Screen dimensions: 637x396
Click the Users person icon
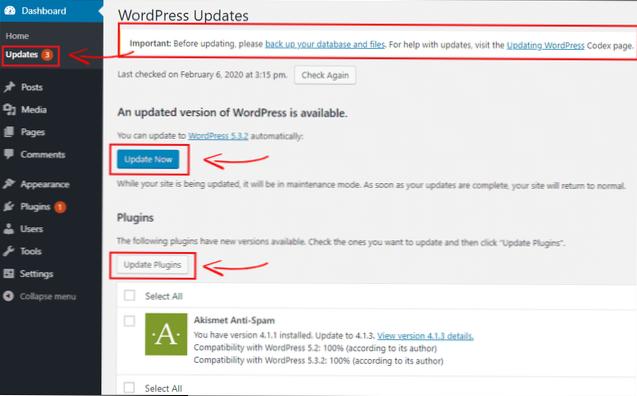point(9,229)
